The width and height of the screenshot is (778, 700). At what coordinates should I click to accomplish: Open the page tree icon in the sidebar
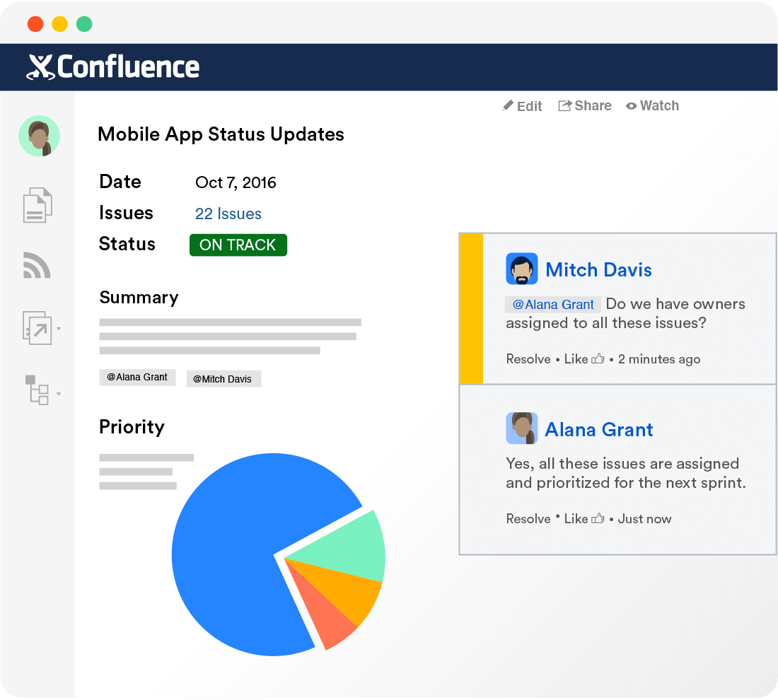click(x=37, y=390)
